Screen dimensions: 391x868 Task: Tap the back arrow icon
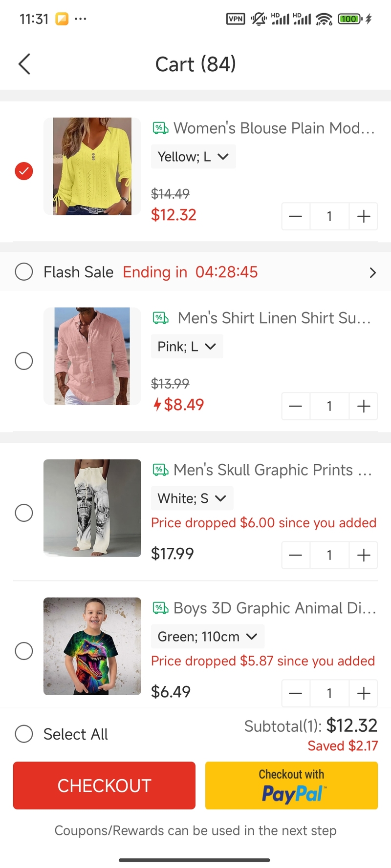pyautogui.click(x=24, y=64)
